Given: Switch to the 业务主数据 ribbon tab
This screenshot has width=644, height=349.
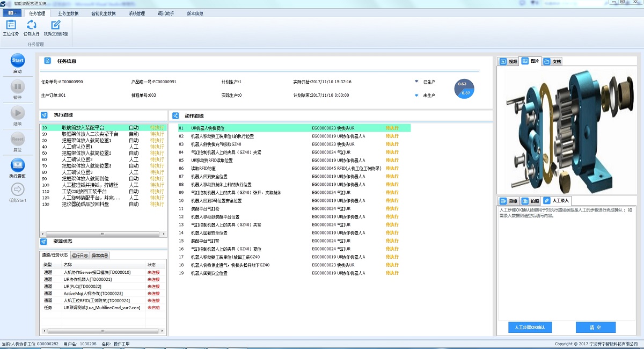Looking at the screenshot, I should click(x=68, y=13).
